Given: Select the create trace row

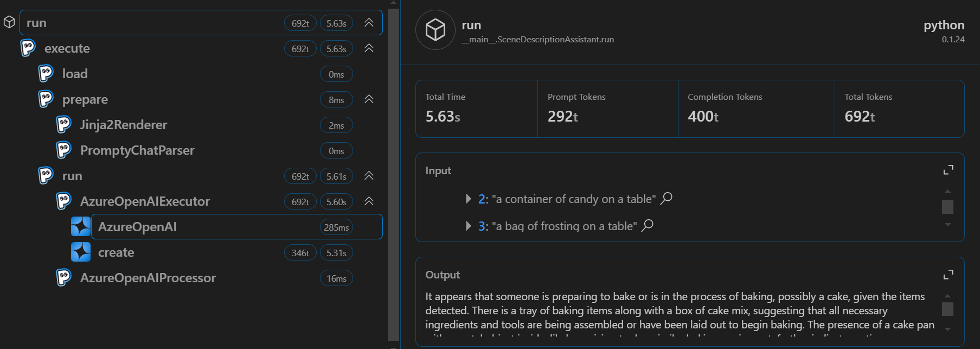Looking at the screenshot, I should tap(237, 252).
